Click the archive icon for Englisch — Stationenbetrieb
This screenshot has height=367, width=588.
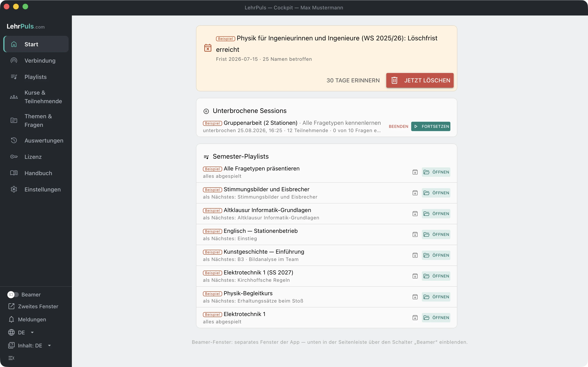[x=415, y=234]
